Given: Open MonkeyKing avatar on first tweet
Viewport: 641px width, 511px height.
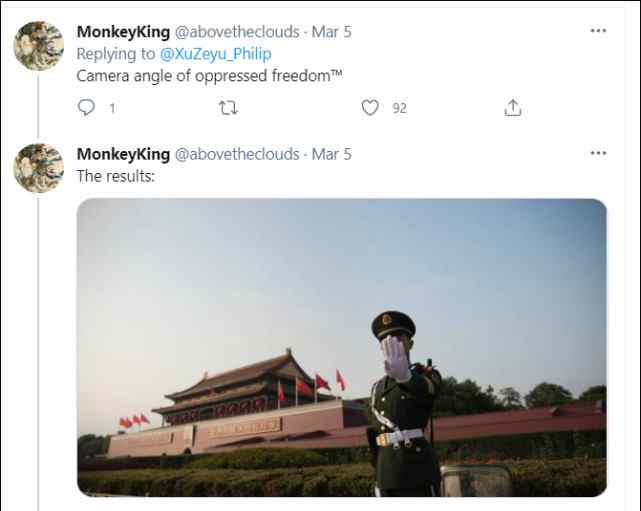Looking at the screenshot, I should click(x=39, y=46).
